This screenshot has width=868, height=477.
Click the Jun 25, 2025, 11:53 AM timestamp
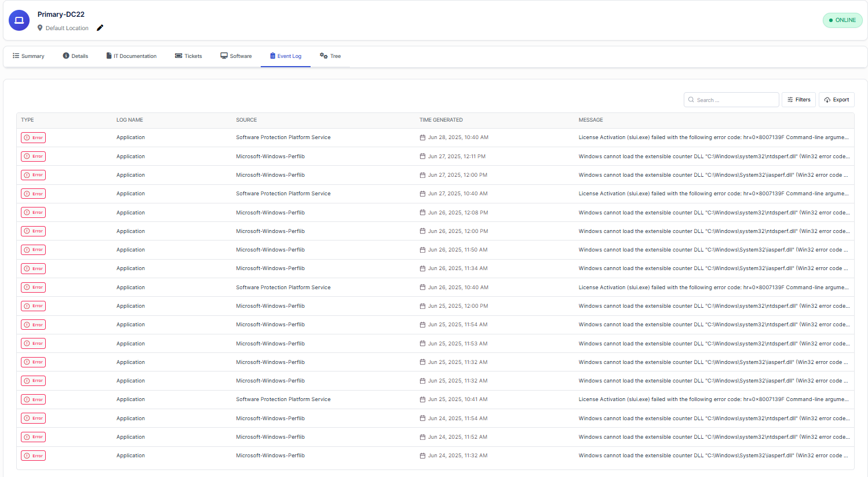pos(458,344)
